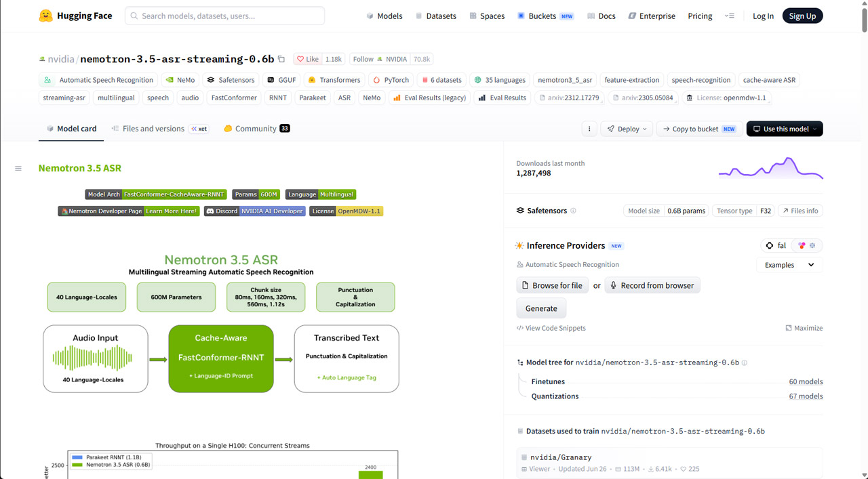Open View Code Snippets link

click(551, 328)
